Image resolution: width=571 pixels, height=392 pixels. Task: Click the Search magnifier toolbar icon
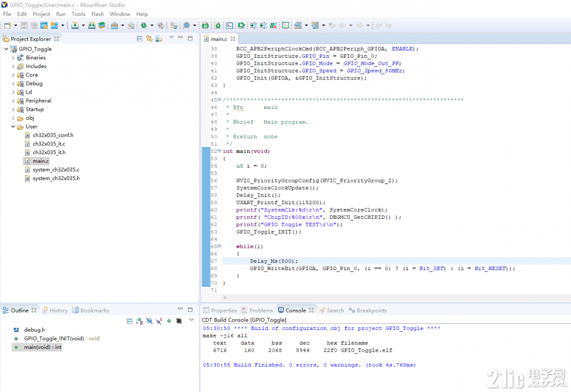[x=186, y=26]
